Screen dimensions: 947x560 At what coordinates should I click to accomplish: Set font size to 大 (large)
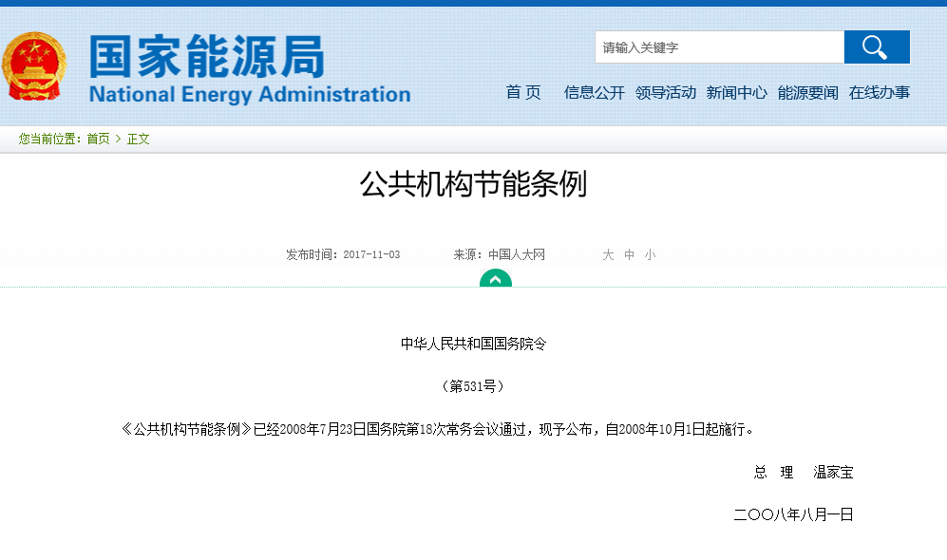(608, 255)
